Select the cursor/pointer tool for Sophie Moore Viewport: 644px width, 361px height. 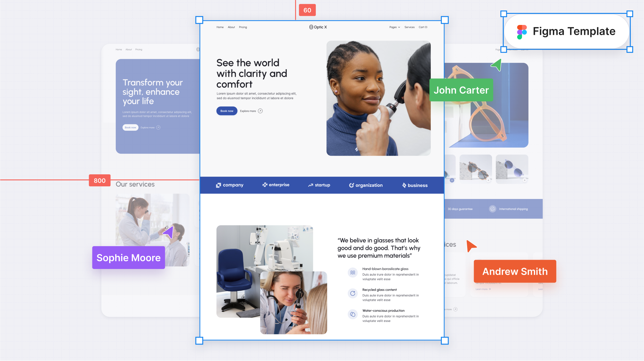pos(169,231)
